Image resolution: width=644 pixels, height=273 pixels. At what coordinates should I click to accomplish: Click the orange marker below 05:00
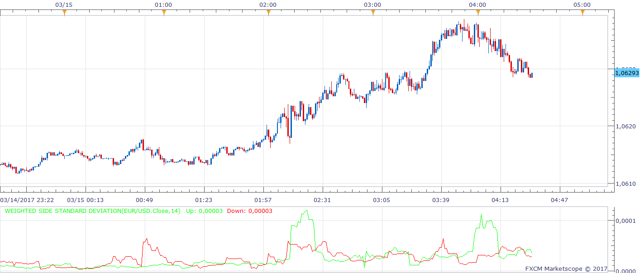(582, 13)
